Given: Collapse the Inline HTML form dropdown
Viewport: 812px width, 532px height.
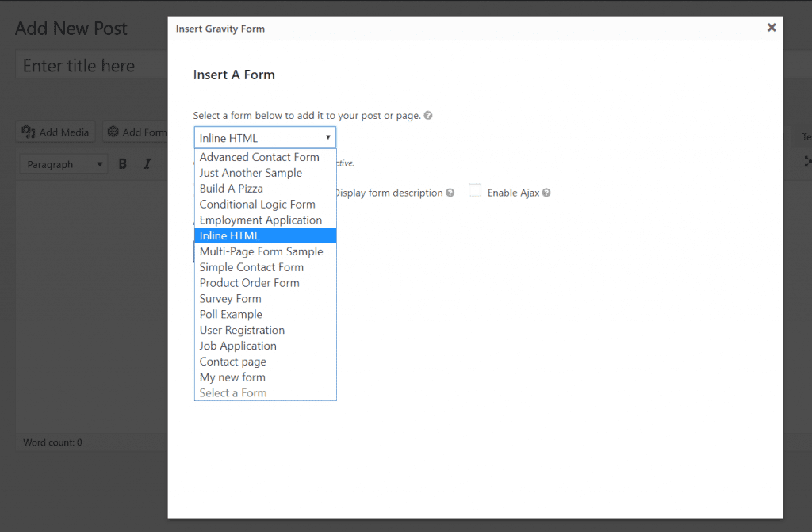Looking at the screenshot, I should (x=265, y=138).
